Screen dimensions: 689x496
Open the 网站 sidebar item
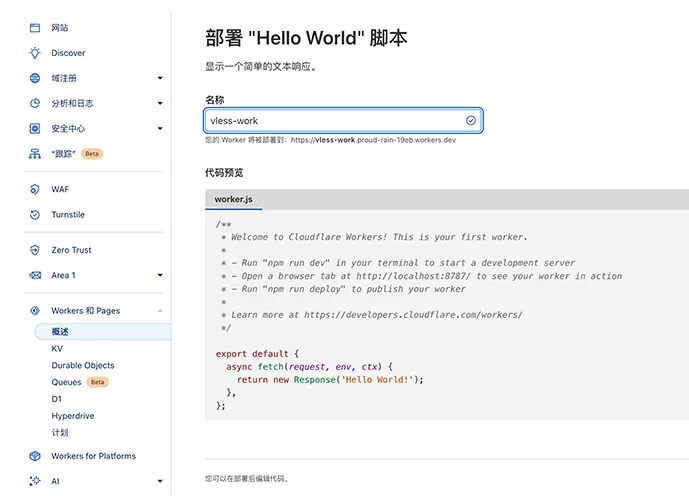pos(60,28)
